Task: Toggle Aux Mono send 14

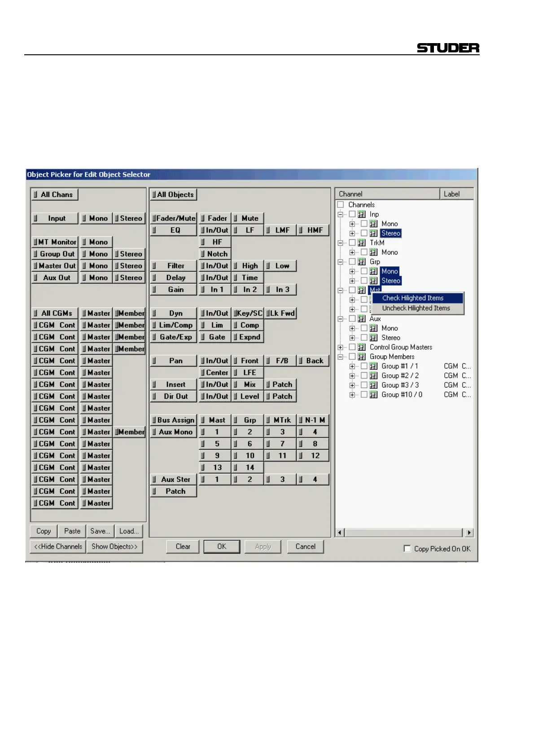Action: point(248,467)
